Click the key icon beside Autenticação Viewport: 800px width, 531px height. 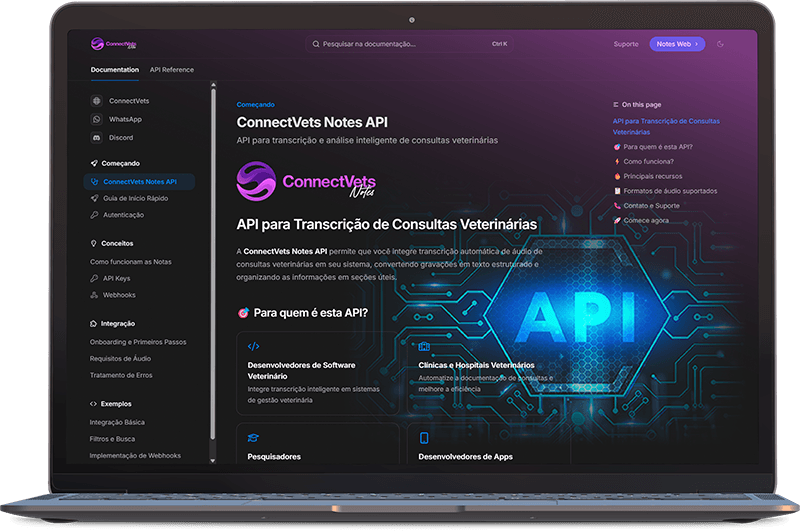point(94,215)
